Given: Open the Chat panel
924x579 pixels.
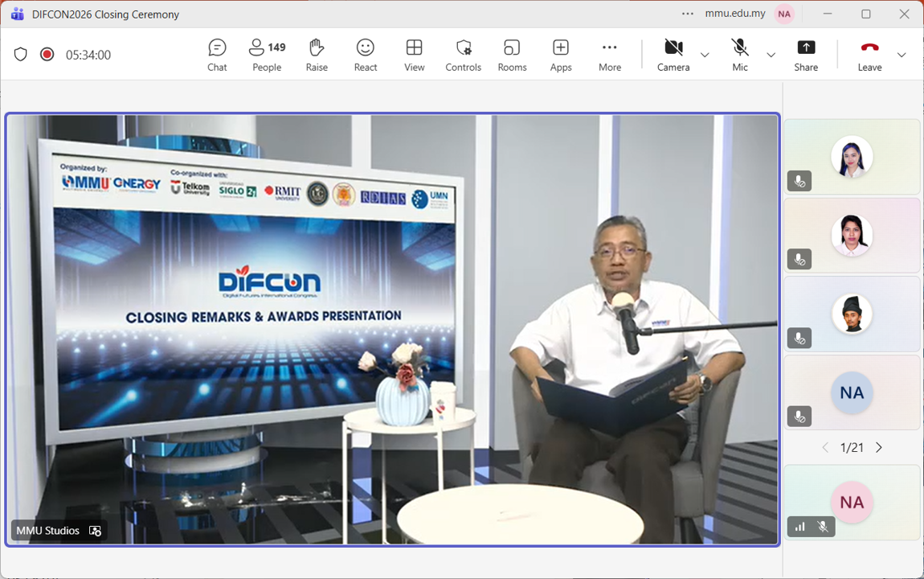Looking at the screenshot, I should point(217,55).
